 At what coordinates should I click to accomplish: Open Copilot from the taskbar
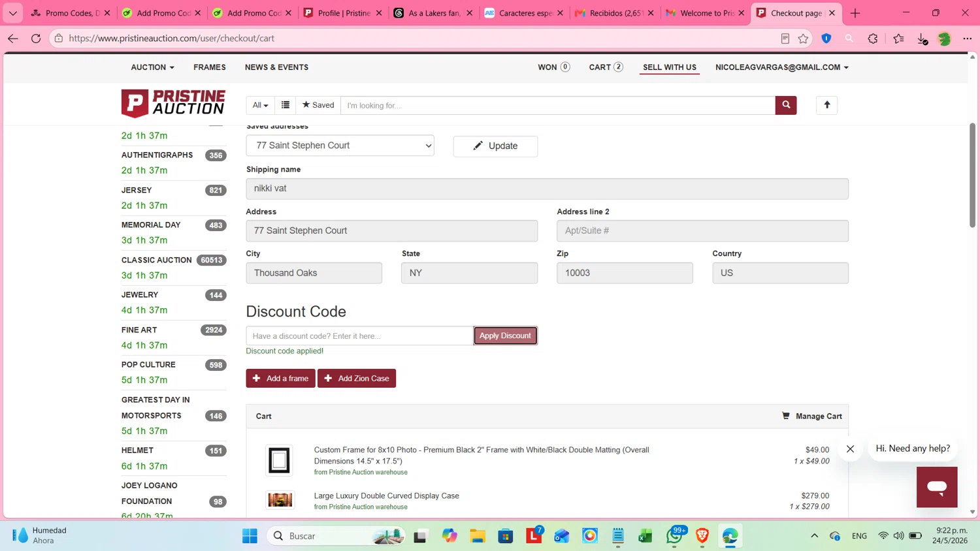point(449,536)
